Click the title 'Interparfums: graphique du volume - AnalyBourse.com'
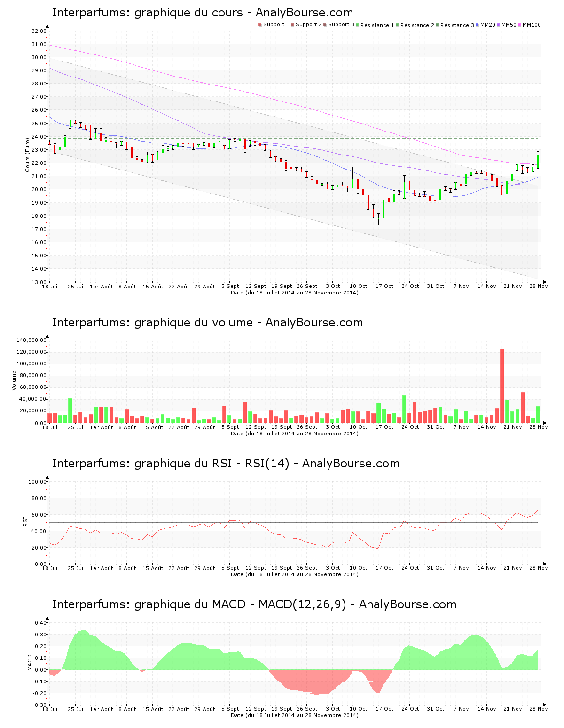Image resolution: width=564 pixels, height=728 pixels. point(208,323)
